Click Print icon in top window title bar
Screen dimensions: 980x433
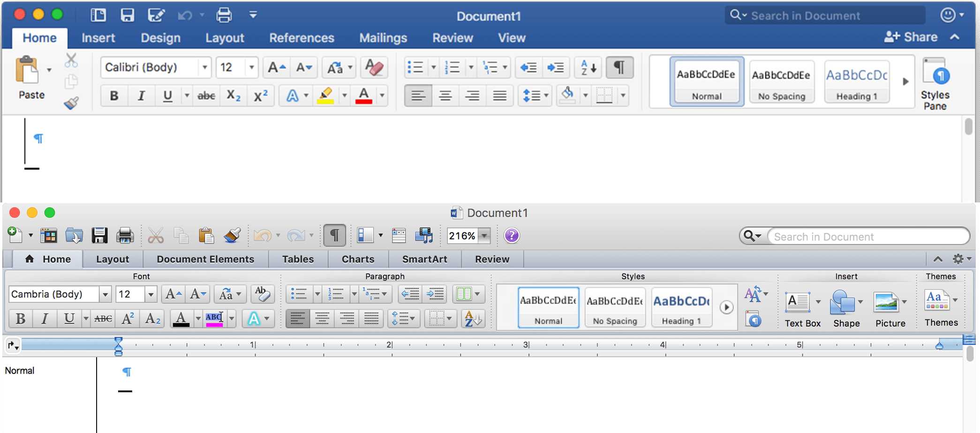(224, 15)
